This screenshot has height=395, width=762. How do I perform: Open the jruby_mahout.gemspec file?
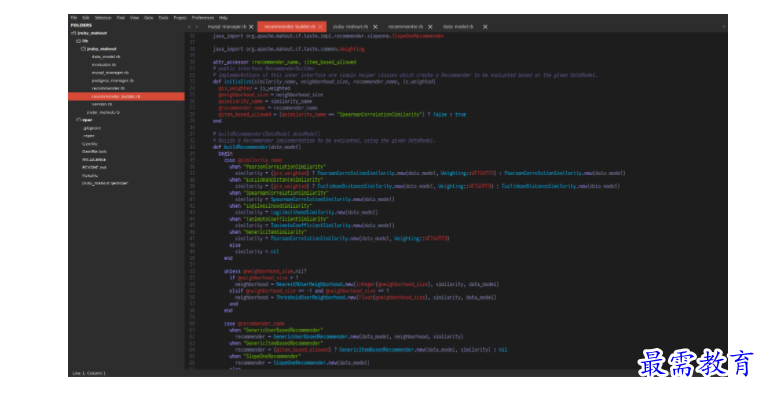pyautogui.click(x=105, y=183)
